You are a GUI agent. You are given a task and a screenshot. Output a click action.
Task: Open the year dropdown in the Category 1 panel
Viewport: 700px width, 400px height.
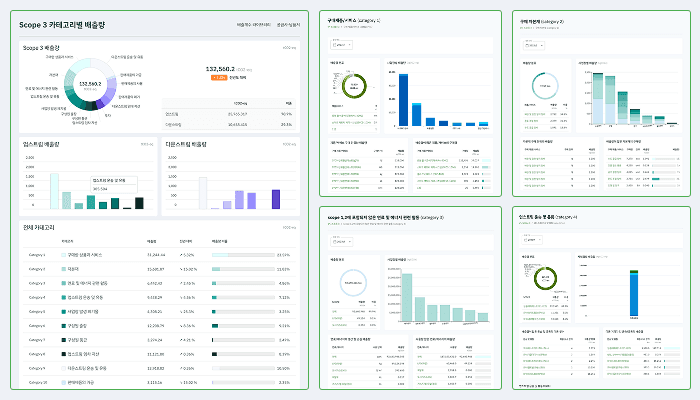[x=341, y=45]
